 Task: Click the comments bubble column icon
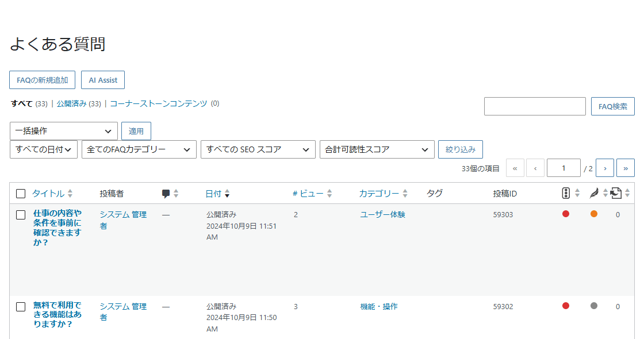coord(166,194)
